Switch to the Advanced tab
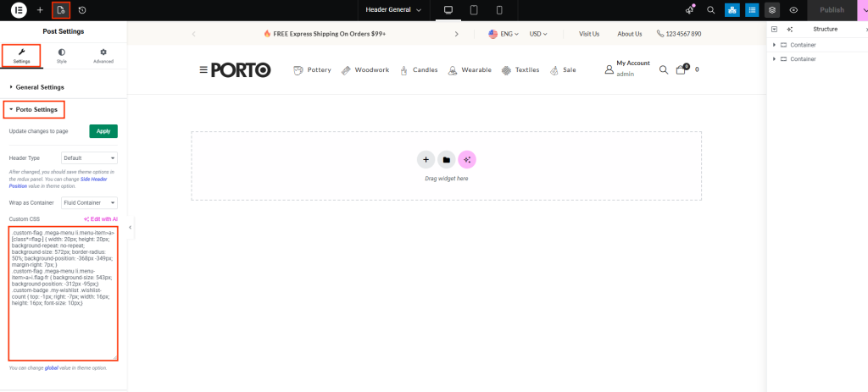This screenshot has width=868, height=392. click(103, 56)
